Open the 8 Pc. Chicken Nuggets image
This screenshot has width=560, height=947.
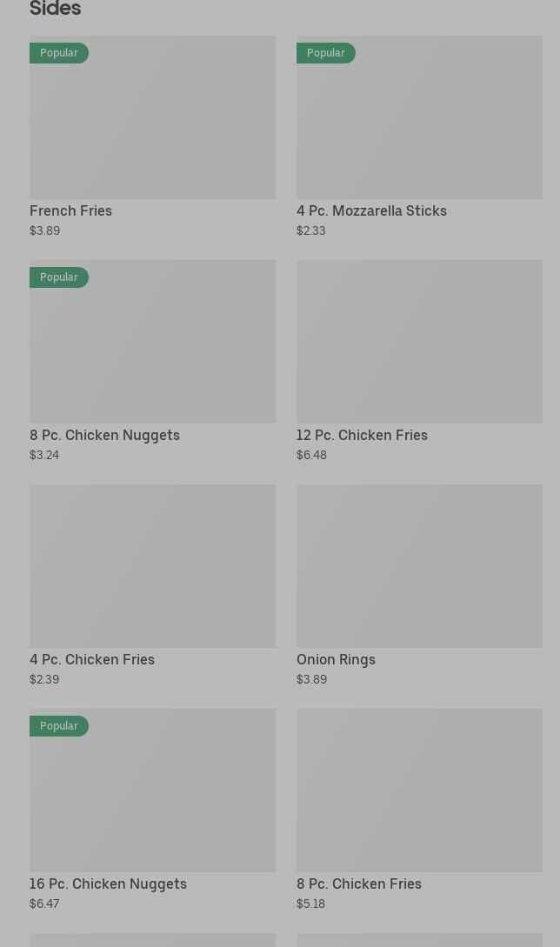(x=152, y=342)
